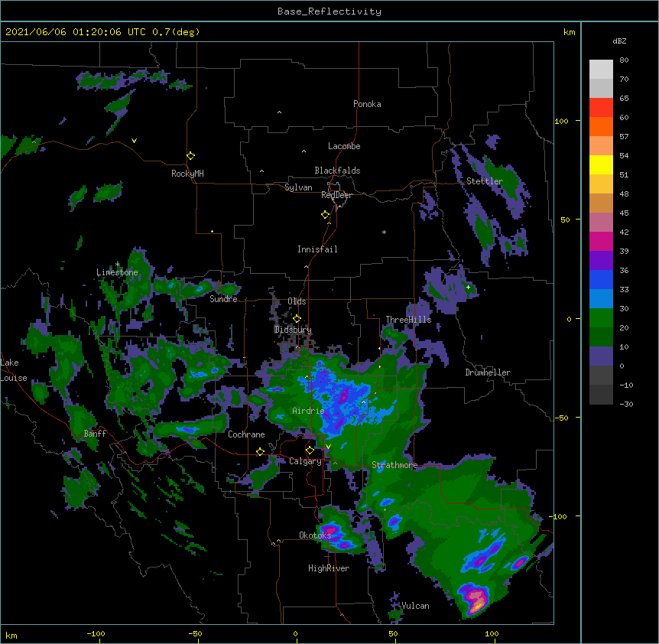Click the yellow v marker northeast of Calgary

[328, 447]
